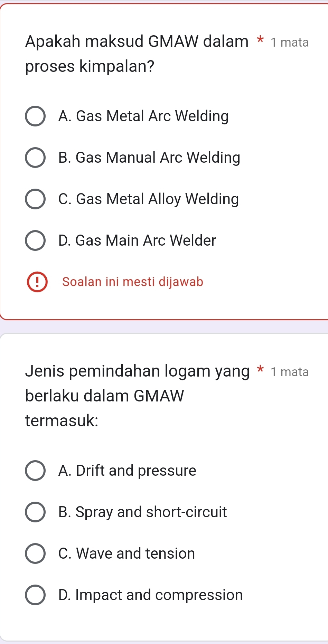Click the 'C. Wave and tension' label text

click(x=126, y=553)
